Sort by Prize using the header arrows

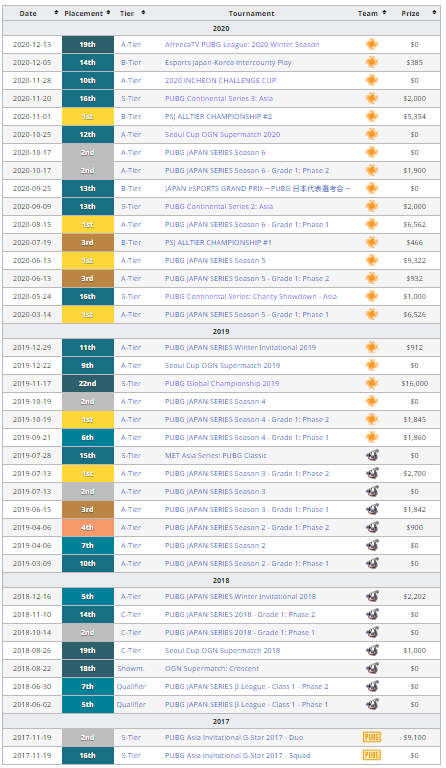click(434, 12)
